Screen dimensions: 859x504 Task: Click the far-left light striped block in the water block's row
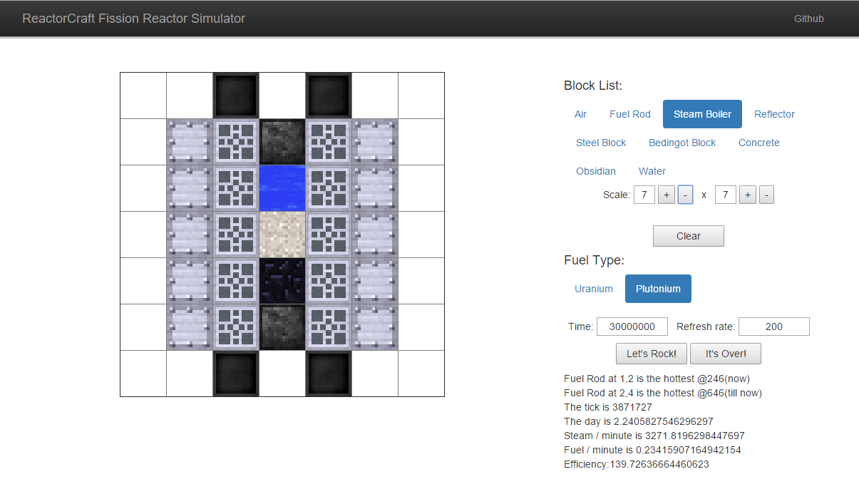(x=190, y=188)
